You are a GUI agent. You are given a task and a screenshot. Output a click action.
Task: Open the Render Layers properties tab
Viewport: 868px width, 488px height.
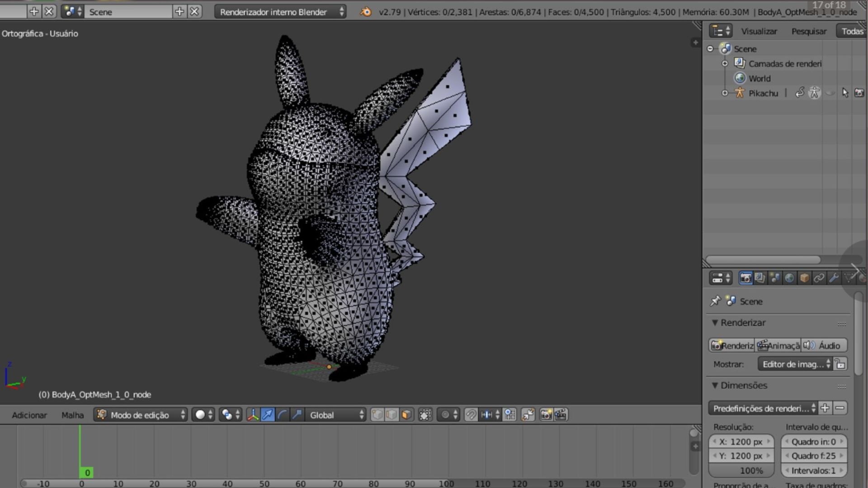pos(760,278)
